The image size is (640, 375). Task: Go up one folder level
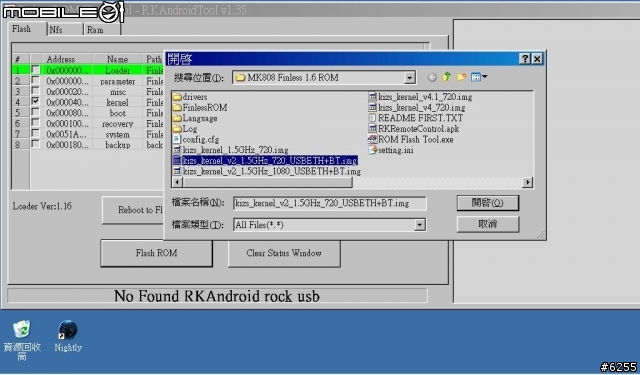click(447, 77)
